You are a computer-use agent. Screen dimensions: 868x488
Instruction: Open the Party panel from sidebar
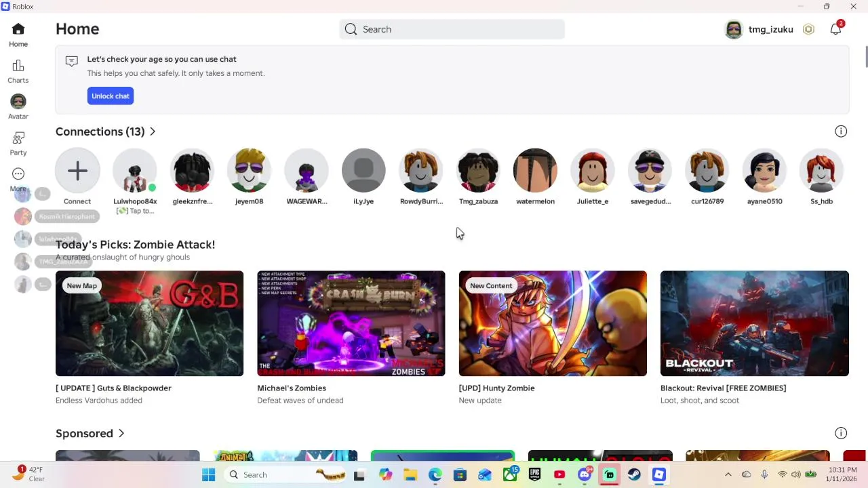point(18,144)
